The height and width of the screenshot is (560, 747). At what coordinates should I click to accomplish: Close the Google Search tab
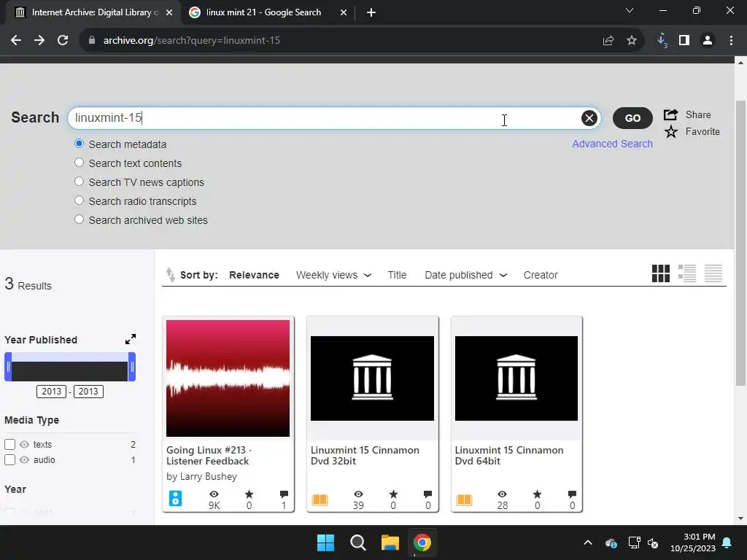coord(344,12)
